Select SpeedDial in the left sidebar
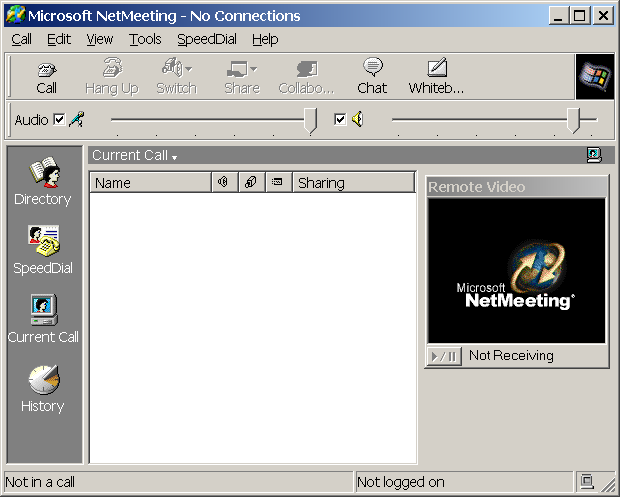The height and width of the screenshot is (497, 620). click(x=42, y=250)
